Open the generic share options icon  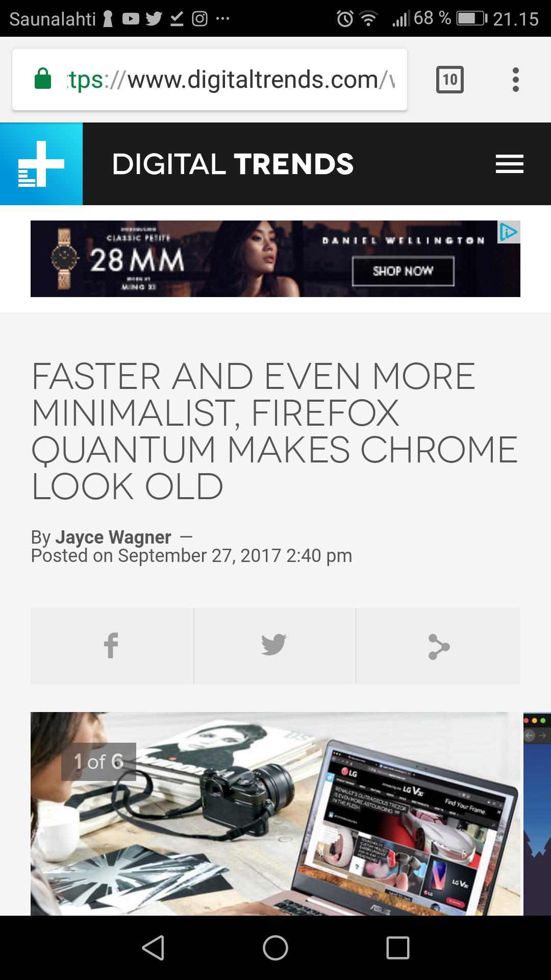point(438,646)
